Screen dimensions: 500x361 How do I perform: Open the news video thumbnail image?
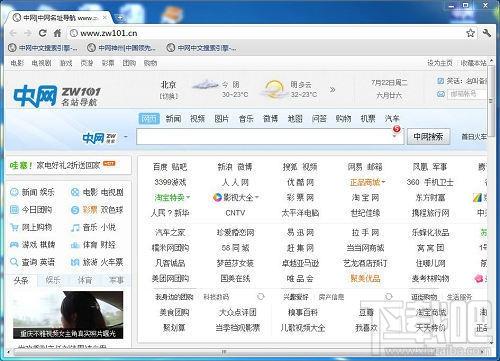click(68, 315)
